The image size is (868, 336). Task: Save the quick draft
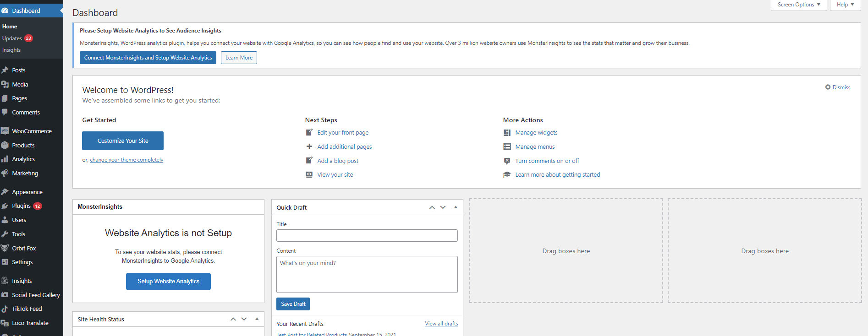click(293, 304)
